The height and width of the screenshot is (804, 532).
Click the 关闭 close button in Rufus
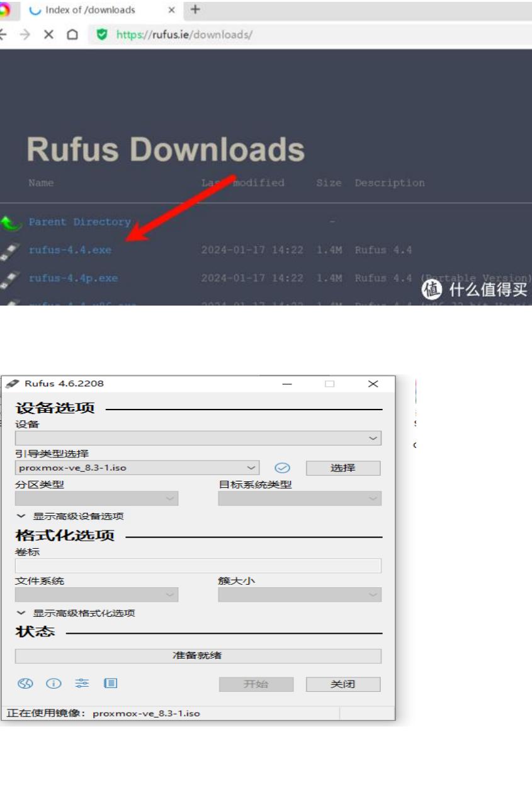(x=343, y=684)
